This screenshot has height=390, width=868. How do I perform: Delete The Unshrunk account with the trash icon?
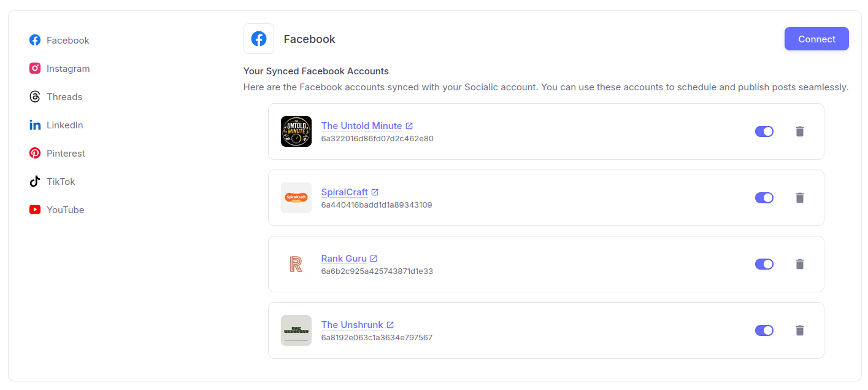pyautogui.click(x=799, y=330)
